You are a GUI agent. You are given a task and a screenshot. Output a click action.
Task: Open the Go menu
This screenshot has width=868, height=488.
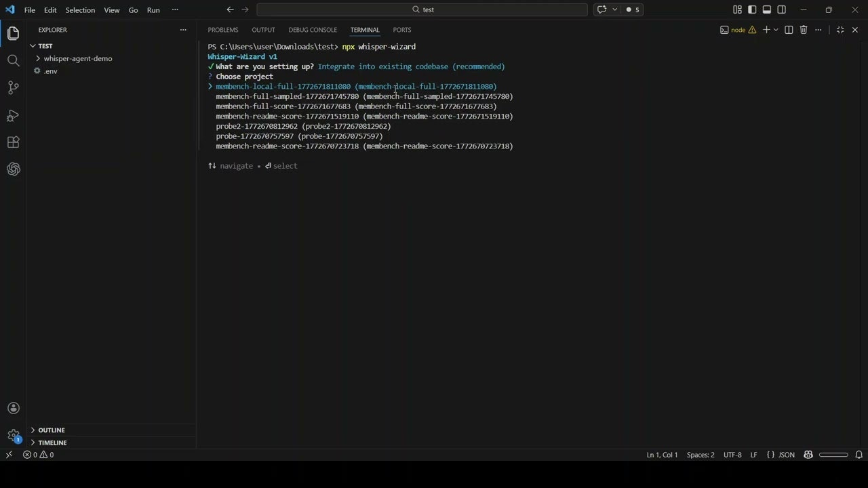(x=133, y=10)
